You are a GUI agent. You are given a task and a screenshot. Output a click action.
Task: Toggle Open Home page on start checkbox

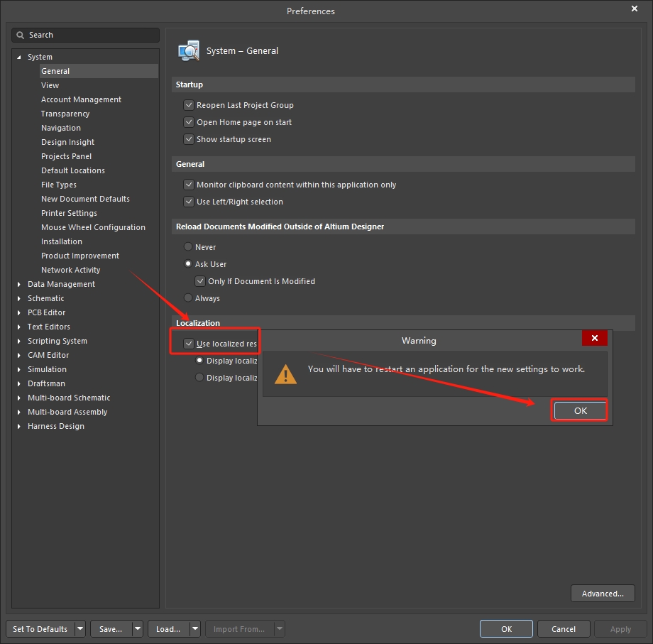pos(189,122)
